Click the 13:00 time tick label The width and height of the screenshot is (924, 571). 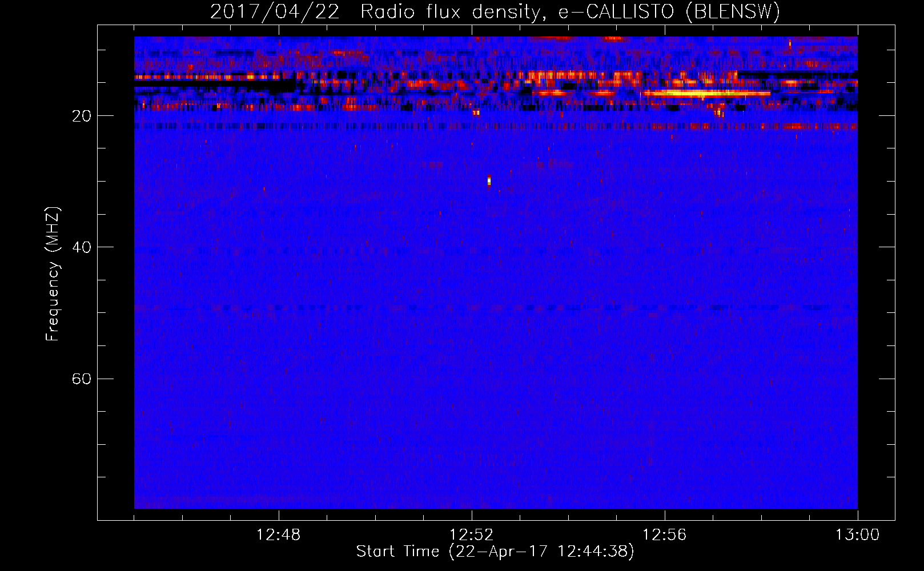(x=858, y=535)
